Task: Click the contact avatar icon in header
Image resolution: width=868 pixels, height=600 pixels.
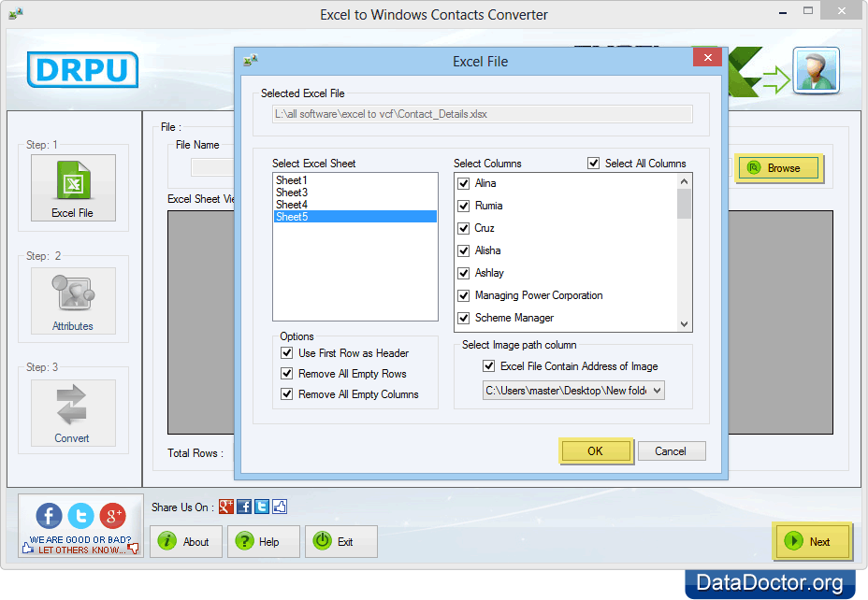Action: tap(816, 70)
